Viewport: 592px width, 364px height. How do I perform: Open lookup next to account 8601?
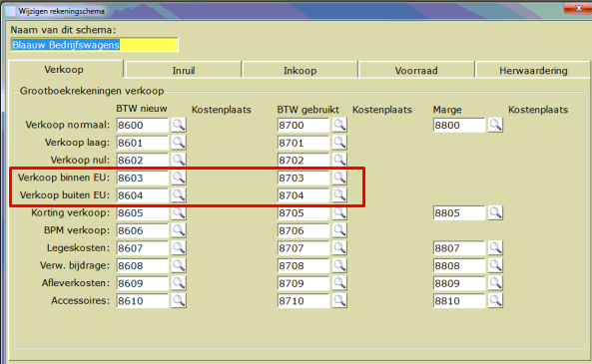pos(179,143)
